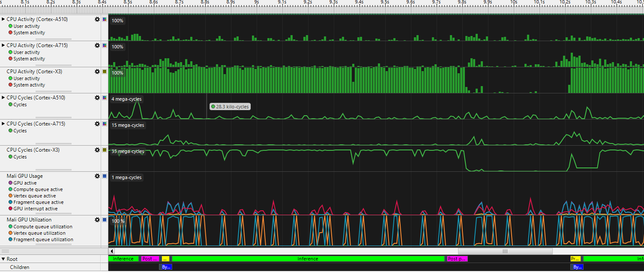This screenshot has height=272, width=644.
Task: Toggle olive box for CPU Cycles (Cortex-X3)
Action: click(104, 150)
